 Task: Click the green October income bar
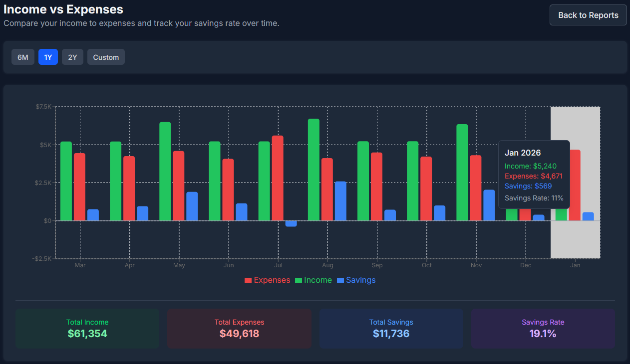click(x=413, y=181)
